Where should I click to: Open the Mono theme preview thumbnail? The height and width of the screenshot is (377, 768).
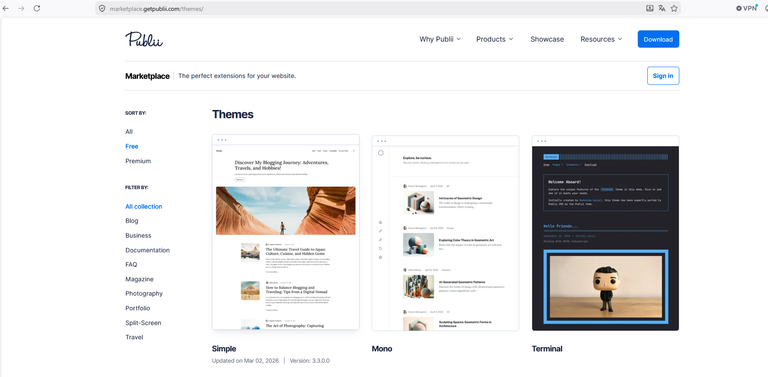click(445, 233)
